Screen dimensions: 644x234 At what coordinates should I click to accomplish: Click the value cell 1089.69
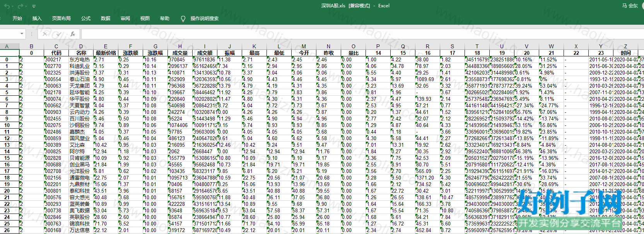[x=427, y=79]
